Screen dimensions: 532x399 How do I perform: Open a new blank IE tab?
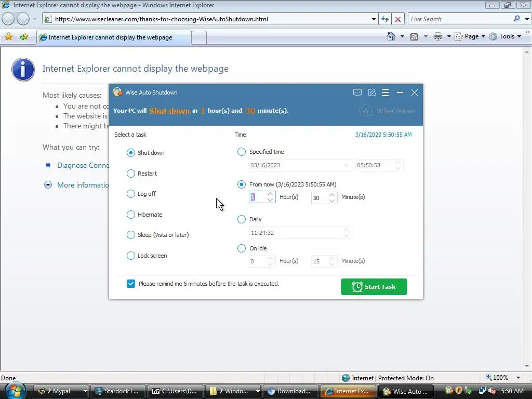point(199,37)
